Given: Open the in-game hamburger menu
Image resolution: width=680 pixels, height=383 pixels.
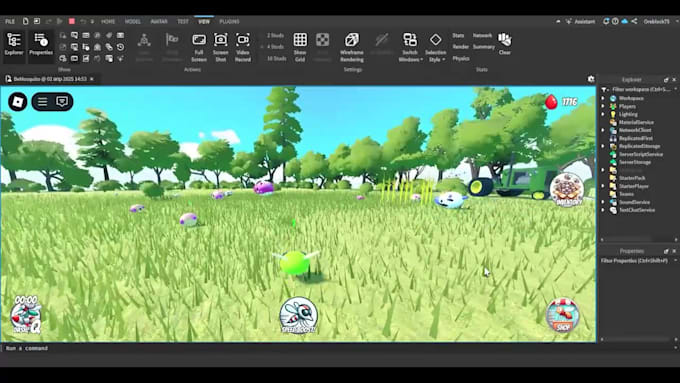Looking at the screenshot, I should pos(42,102).
